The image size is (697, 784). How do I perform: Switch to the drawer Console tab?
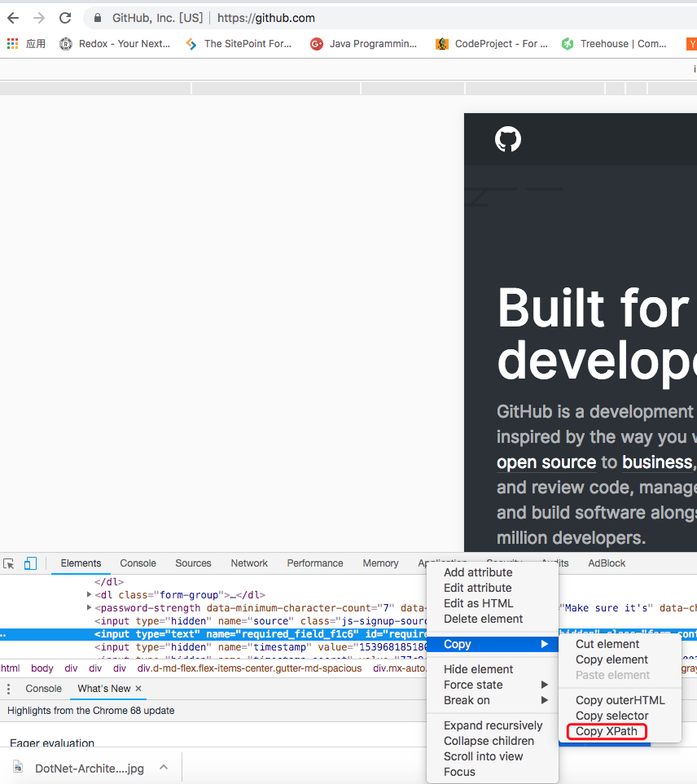(43, 689)
